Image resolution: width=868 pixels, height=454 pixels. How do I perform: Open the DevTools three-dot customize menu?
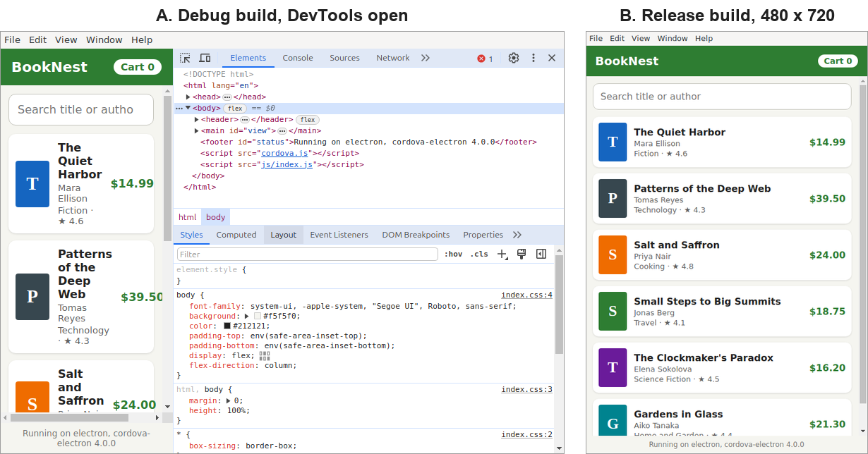coord(534,58)
